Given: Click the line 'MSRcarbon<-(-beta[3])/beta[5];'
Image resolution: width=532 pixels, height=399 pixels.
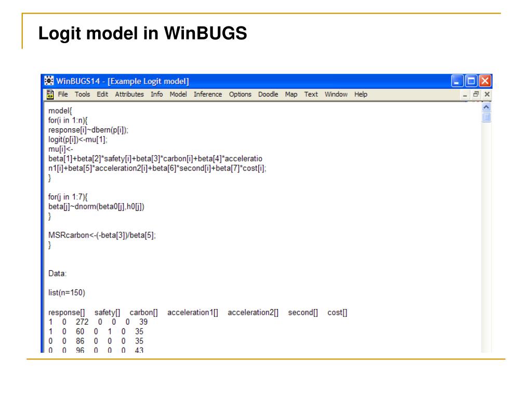Looking at the screenshot, I should 102,235.
